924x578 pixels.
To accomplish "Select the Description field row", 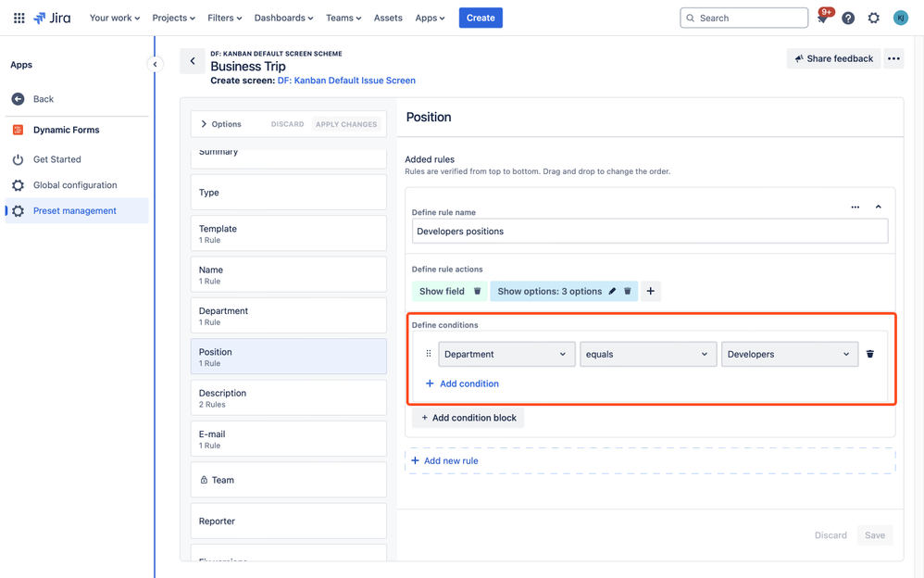I will 288,397.
